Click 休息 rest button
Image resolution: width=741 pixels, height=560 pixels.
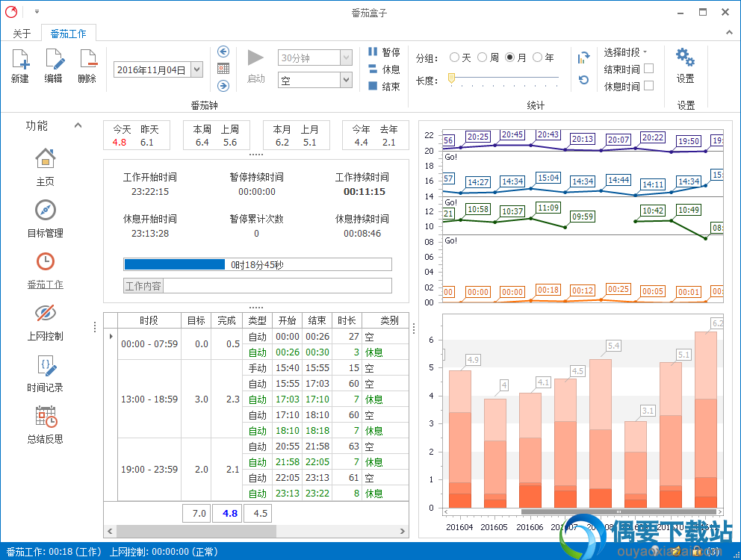coord(384,69)
